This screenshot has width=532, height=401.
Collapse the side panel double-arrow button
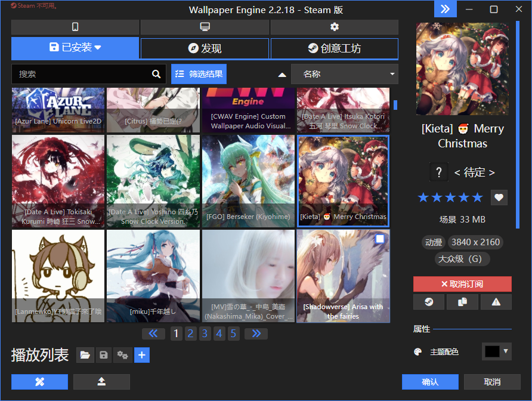445,9
